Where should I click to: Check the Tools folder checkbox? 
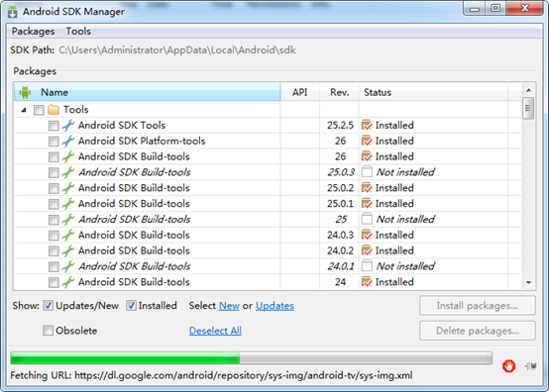point(39,110)
